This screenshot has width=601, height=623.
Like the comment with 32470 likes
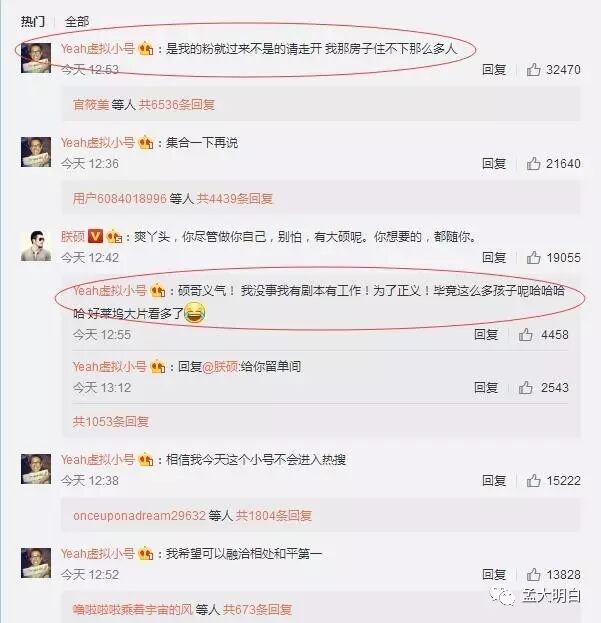pos(533,70)
